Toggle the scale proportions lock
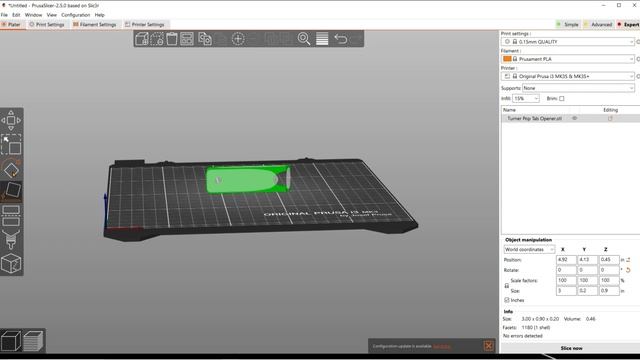 [x=507, y=286]
